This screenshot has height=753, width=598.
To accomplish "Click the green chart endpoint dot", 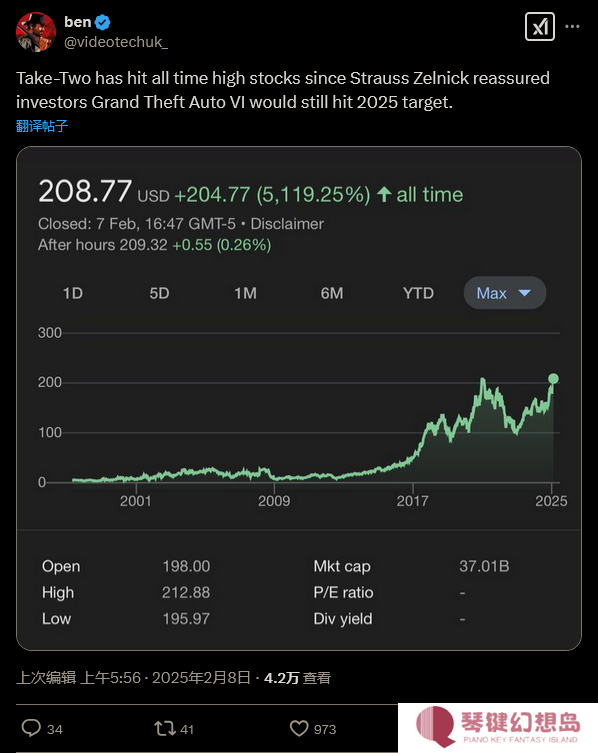I will pos(553,378).
